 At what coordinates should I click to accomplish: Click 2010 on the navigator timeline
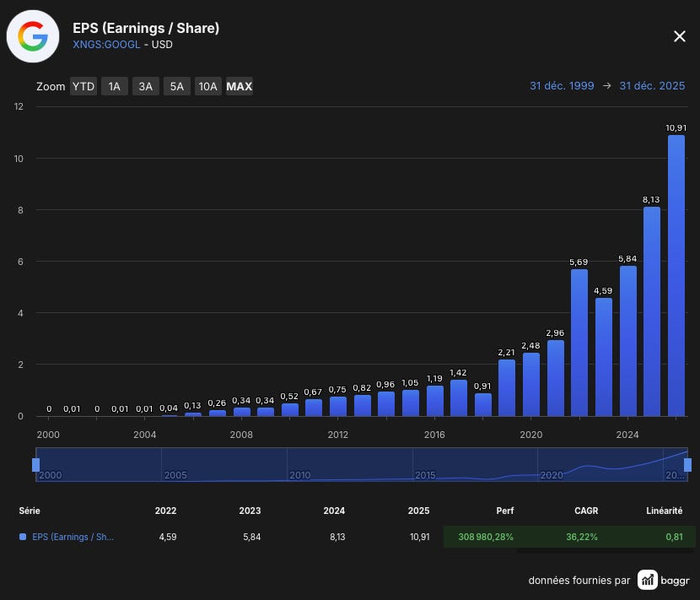pyautogui.click(x=300, y=475)
